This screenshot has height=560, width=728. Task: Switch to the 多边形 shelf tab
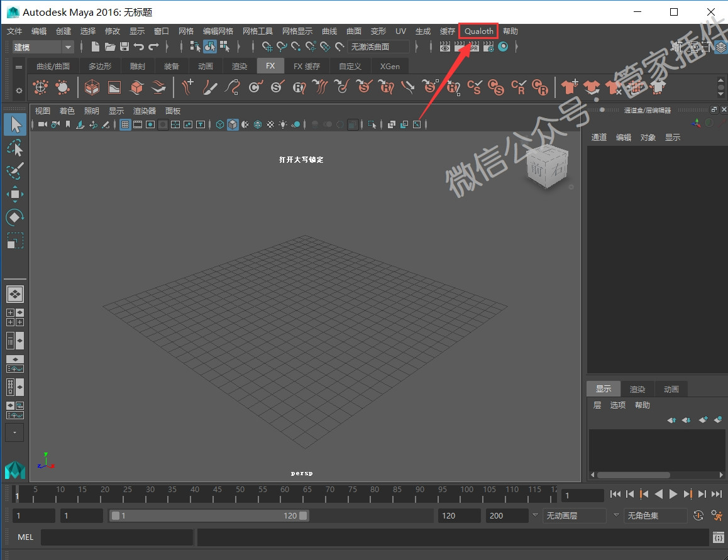(x=101, y=67)
